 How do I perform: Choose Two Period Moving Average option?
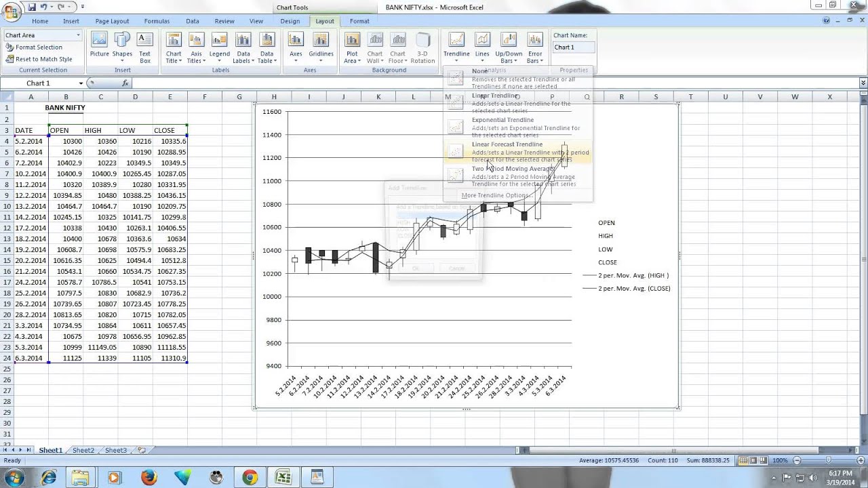tap(517, 176)
